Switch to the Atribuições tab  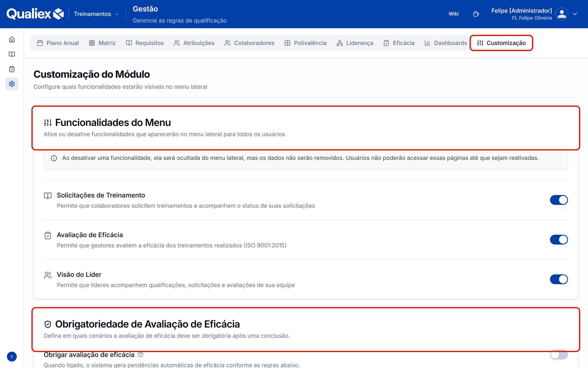click(x=194, y=43)
